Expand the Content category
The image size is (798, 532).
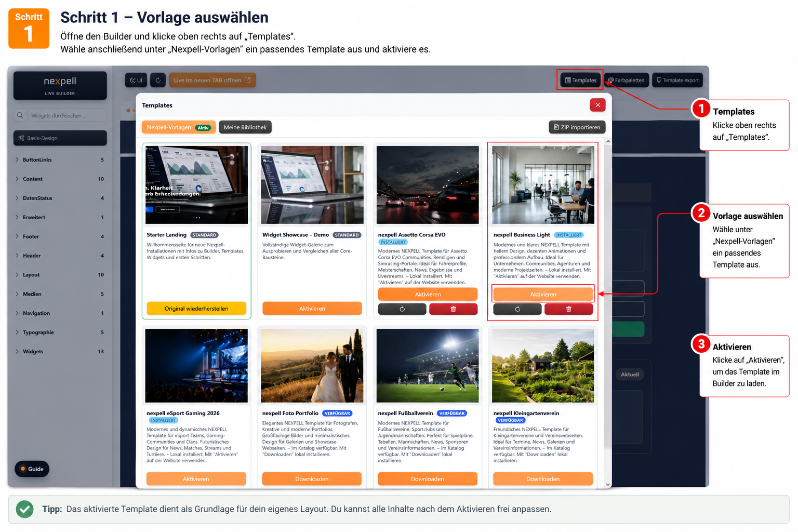click(x=60, y=179)
